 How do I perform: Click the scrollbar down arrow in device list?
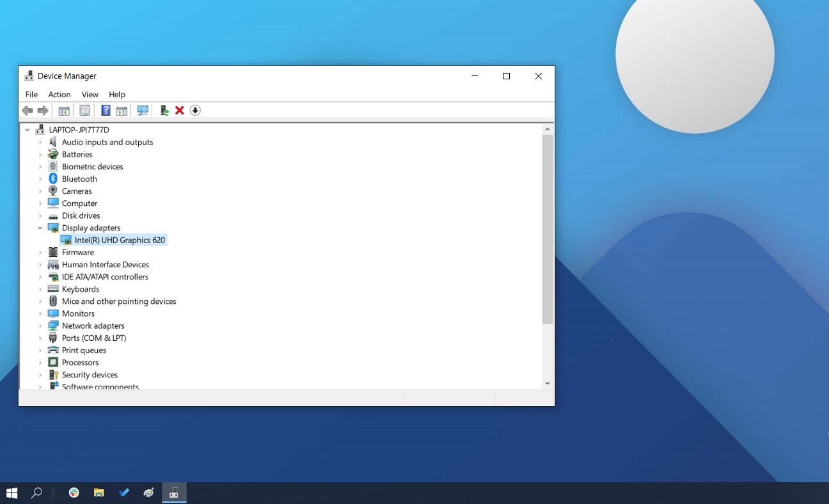coord(548,383)
